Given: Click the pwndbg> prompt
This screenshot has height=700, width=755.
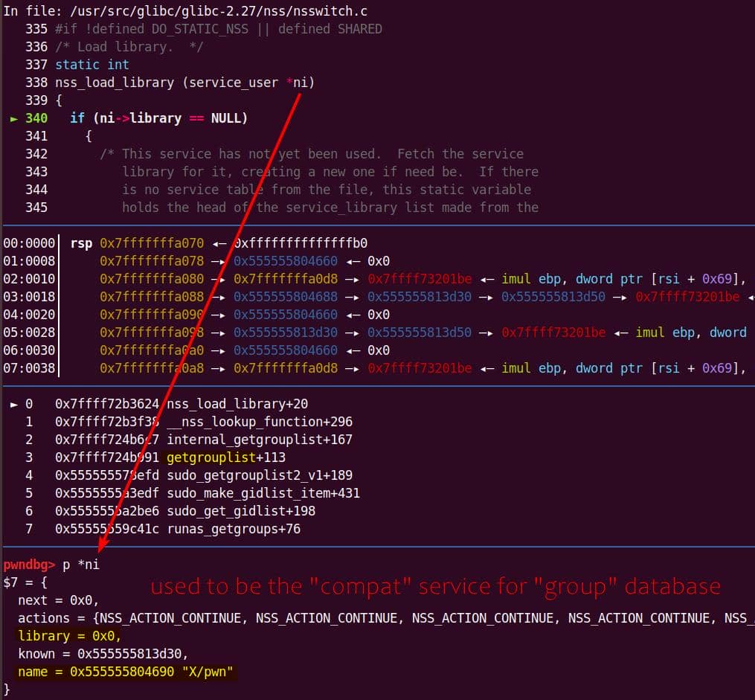Looking at the screenshot, I should pyautogui.click(x=29, y=564).
